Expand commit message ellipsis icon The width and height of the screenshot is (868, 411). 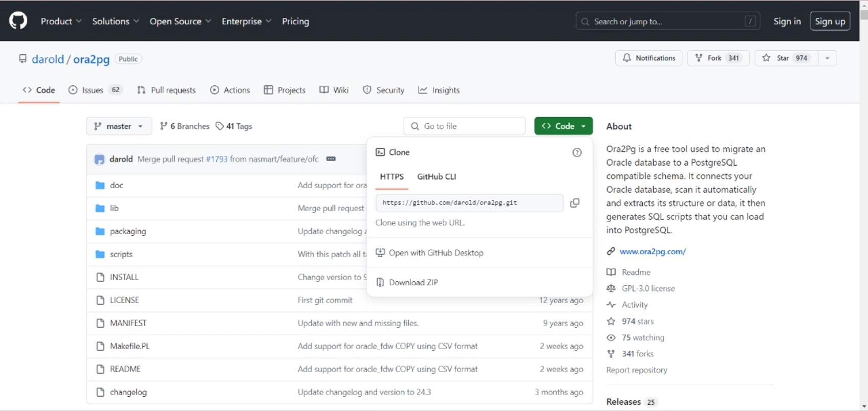[x=331, y=159]
